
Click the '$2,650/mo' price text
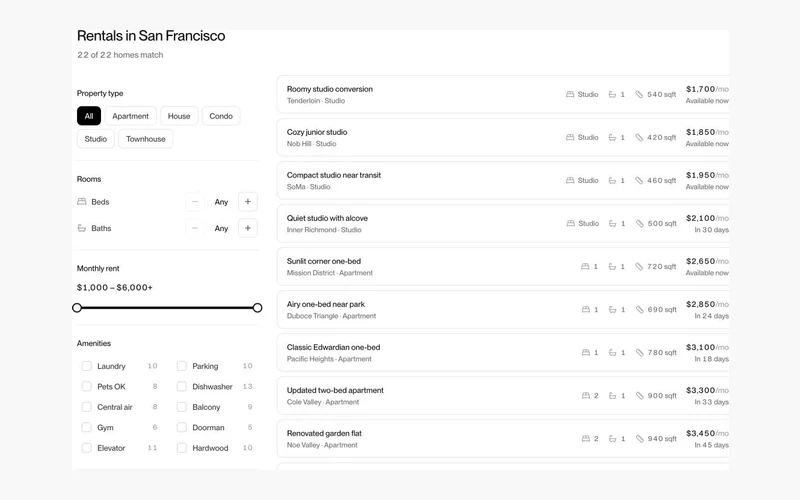[x=707, y=261]
